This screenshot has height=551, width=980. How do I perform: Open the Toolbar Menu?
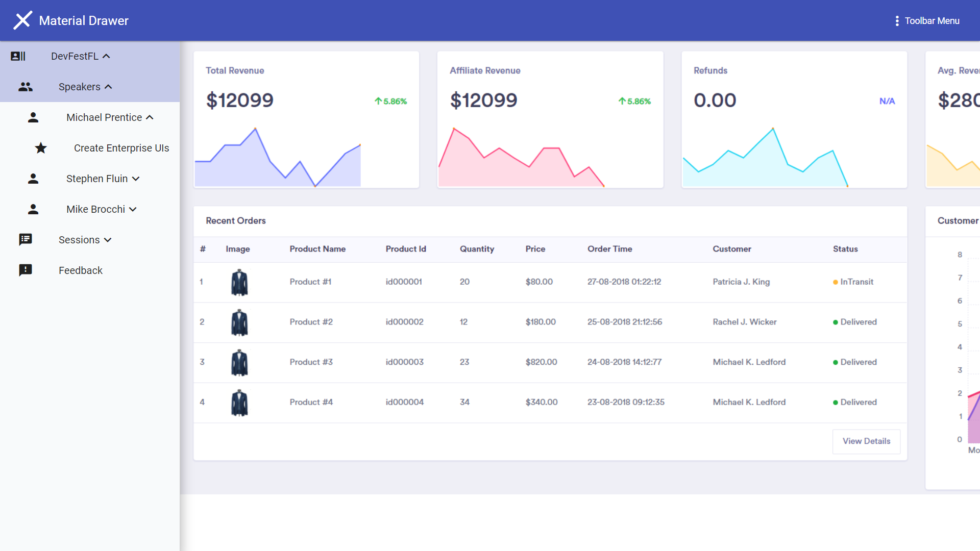tap(932, 21)
